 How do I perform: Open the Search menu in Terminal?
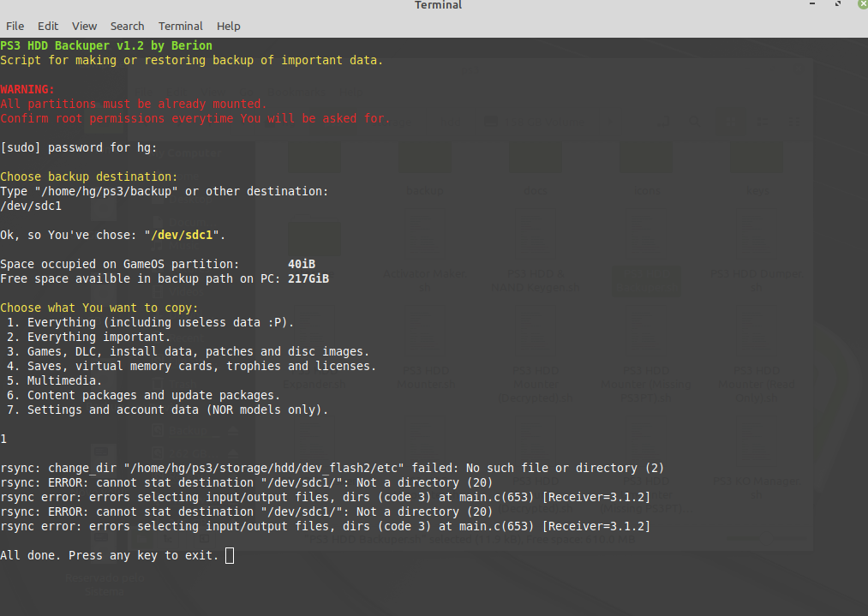click(x=127, y=26)
